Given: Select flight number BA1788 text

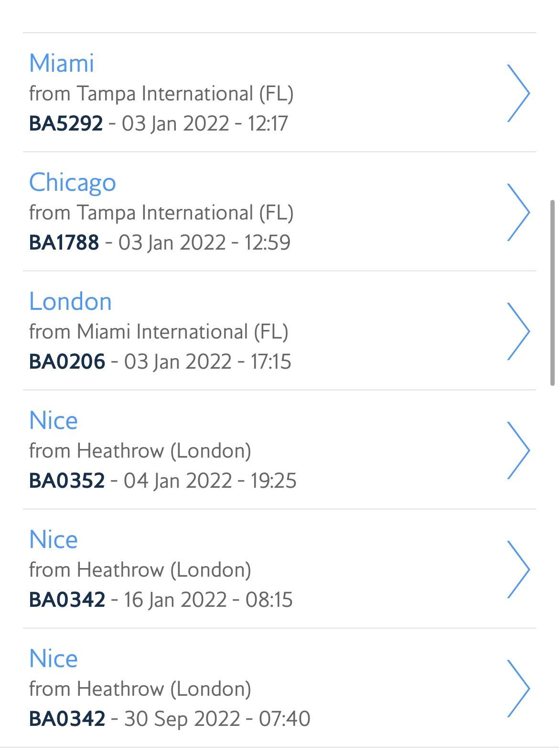Looking at the screenshot, I should (x=64, y=242).
